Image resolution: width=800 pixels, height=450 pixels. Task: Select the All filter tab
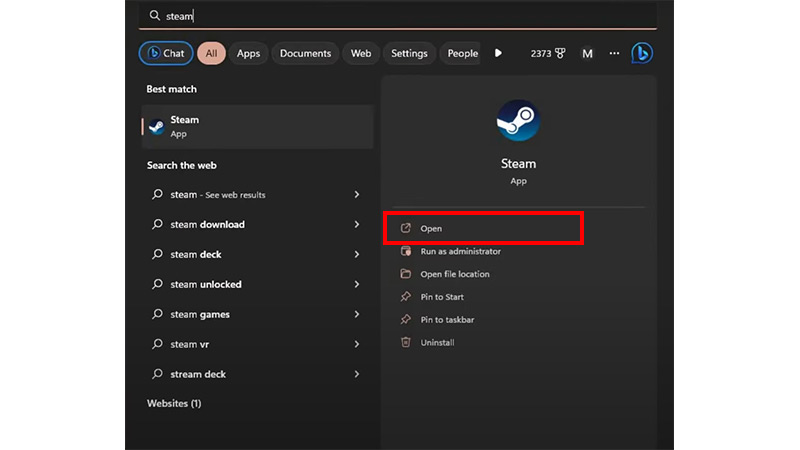[211, 53]
